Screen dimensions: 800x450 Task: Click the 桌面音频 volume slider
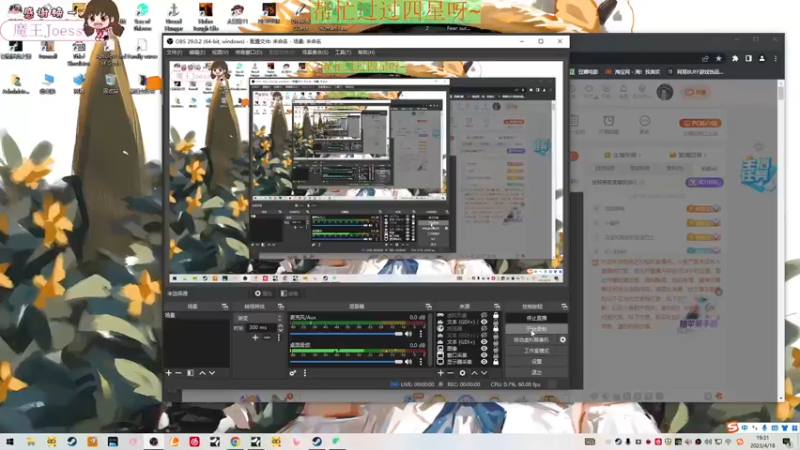tap(346, 362)
